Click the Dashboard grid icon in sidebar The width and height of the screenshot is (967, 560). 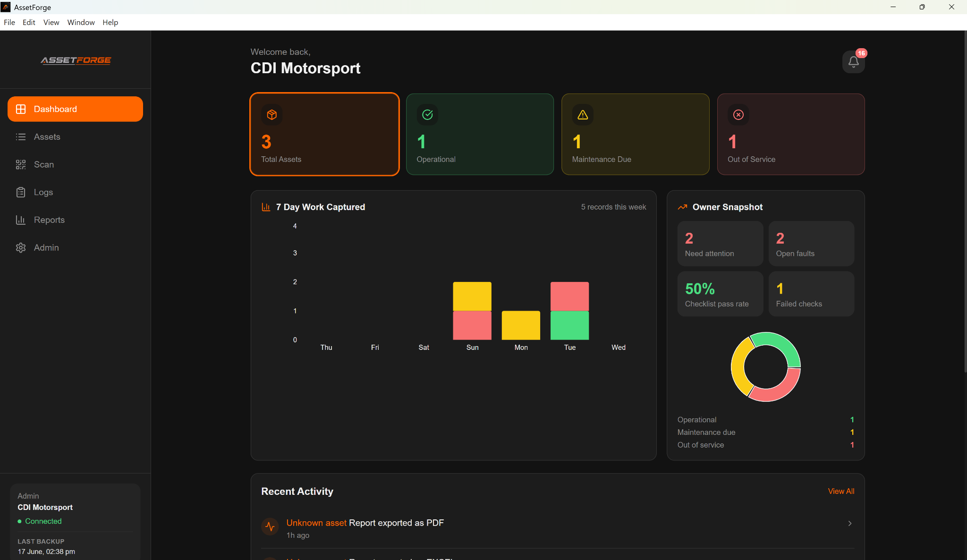(x=21, y=109)
